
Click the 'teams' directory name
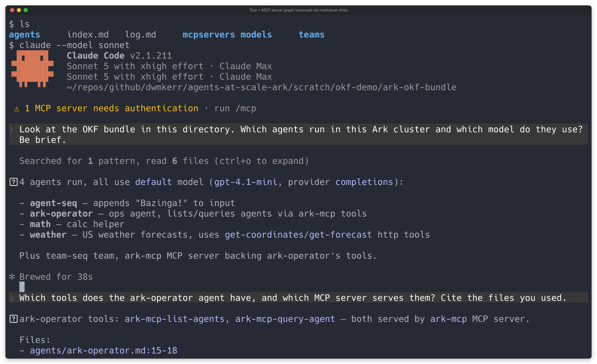click(312, 35)
